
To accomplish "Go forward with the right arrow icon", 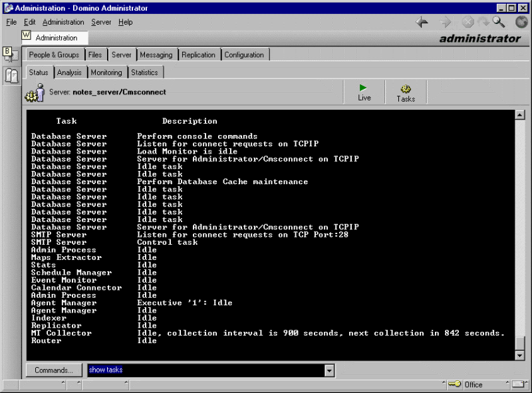I will [445, 23].
